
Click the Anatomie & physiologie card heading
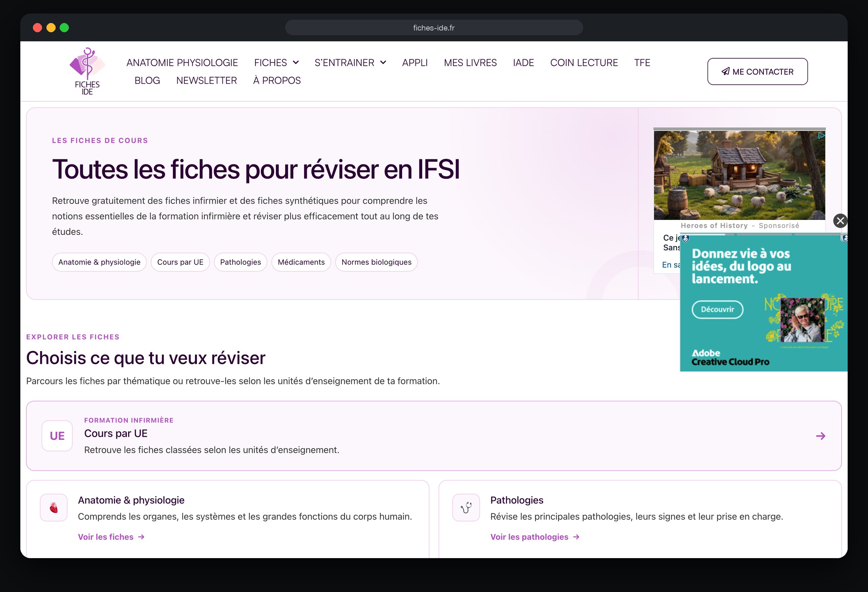pos(131,500)
